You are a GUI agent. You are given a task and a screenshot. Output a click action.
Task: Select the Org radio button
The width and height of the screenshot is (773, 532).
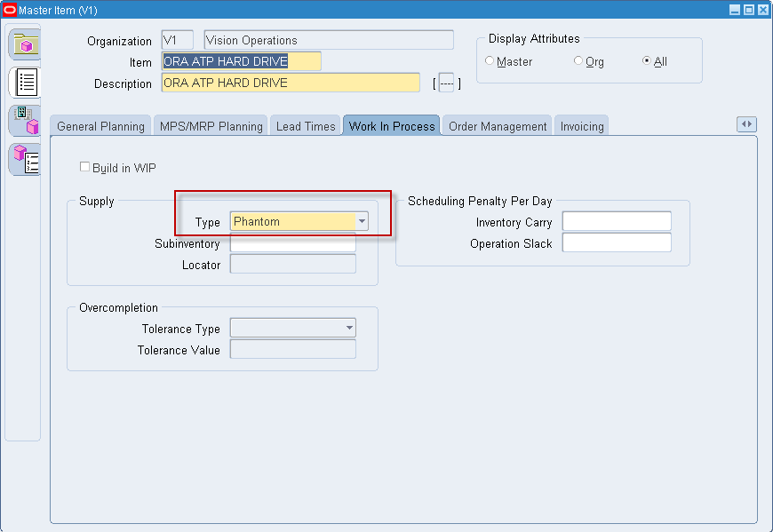(578, 61)
